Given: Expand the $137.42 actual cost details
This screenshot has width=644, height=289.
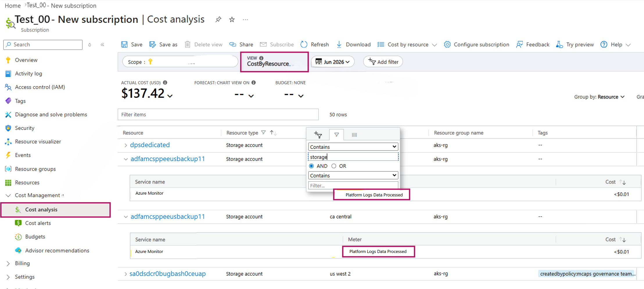Looking at the screenshot, I should pyautogui.click(x=170, y=96).
